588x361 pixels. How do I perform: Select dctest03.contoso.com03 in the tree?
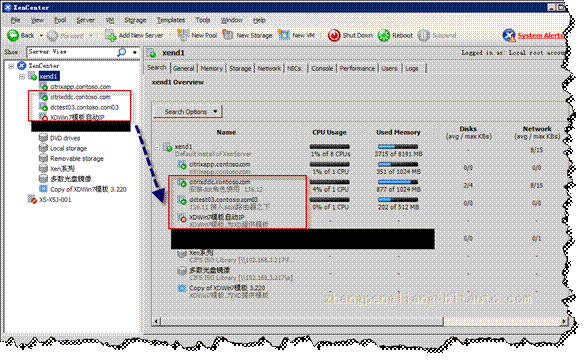(84, 107)
